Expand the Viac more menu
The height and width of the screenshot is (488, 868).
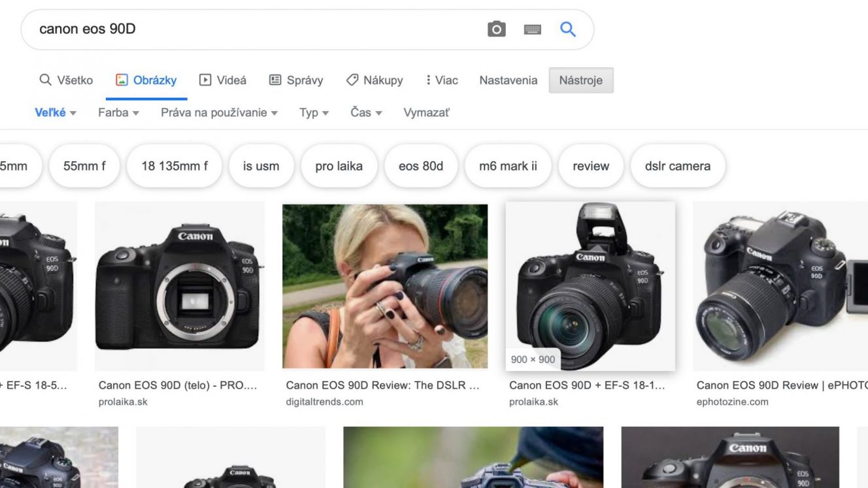coord(441,80)
